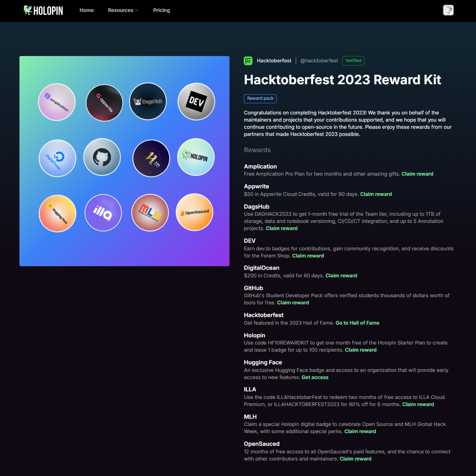The height and width of the screenshot is (476, 476).
Task: Select the DigitalOcean badge circle
Action: point(58,158)
